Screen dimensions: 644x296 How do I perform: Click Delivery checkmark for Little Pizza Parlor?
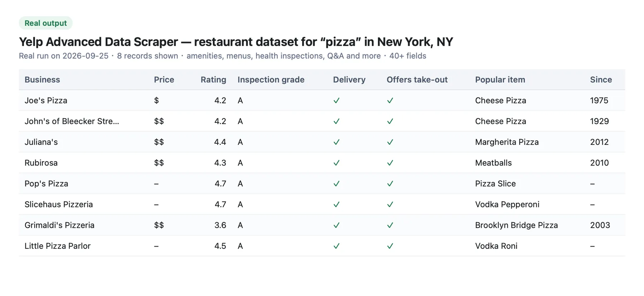pyautogui.click(x=336, y=246)
